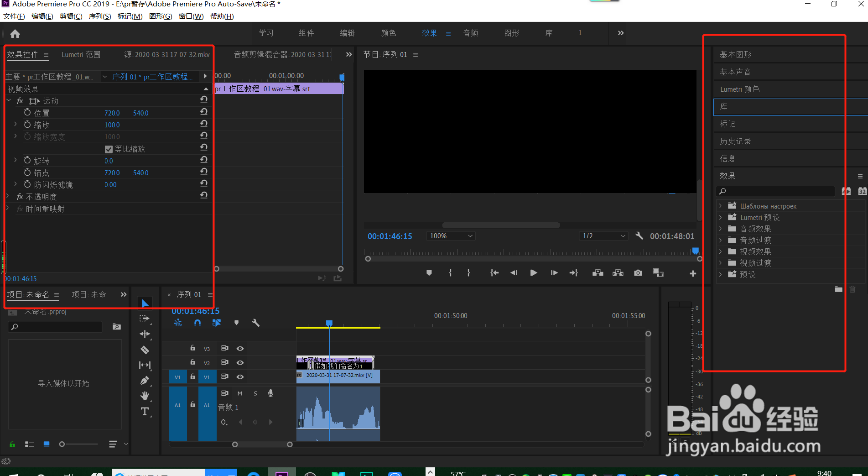Toggle V2 track lock
The height and width of the screenshot is (476, 868).
click(193, 362)
